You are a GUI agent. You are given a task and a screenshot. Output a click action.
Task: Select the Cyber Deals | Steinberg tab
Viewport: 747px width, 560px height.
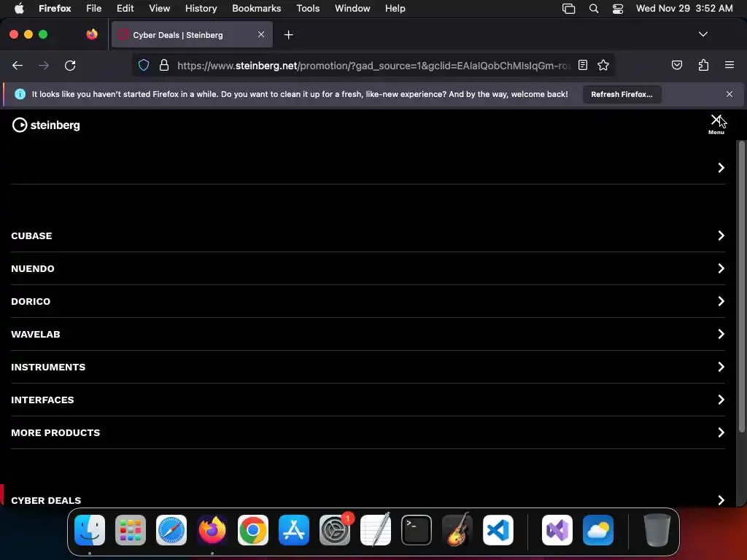click(192, 35)
